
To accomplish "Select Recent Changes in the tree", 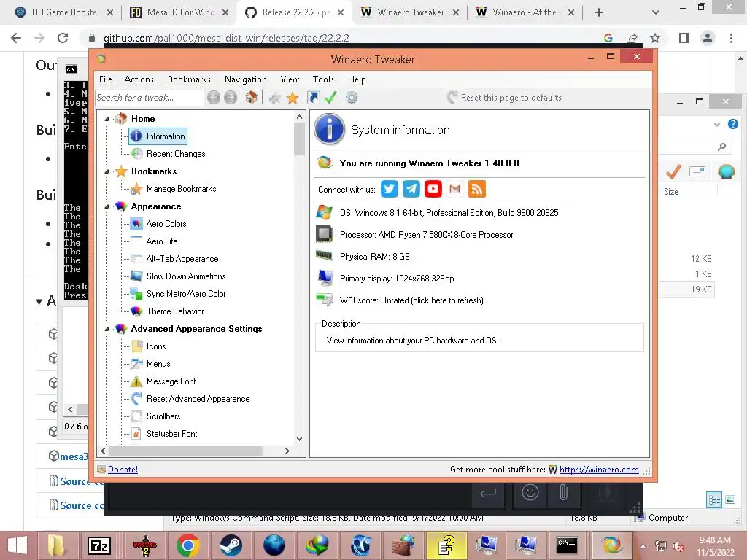I will 176,154.
